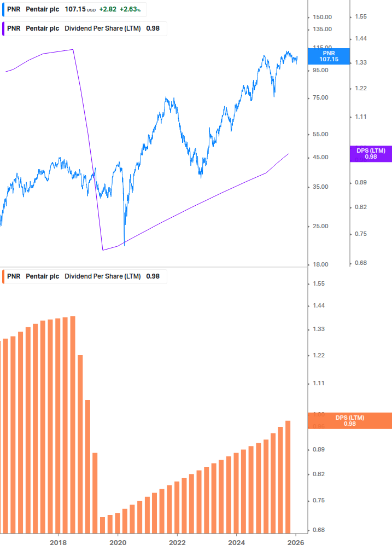The image size is (392, 550).
Task: Click the 150.00 price axis label
Action: coord(322,17)
